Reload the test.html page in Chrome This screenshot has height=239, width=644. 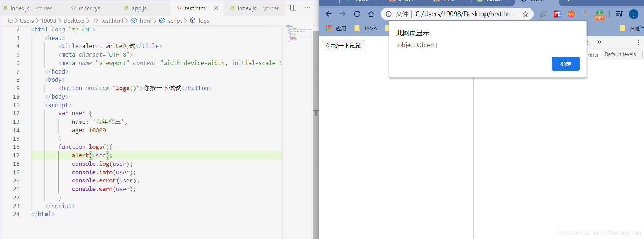tap(357, 14)
